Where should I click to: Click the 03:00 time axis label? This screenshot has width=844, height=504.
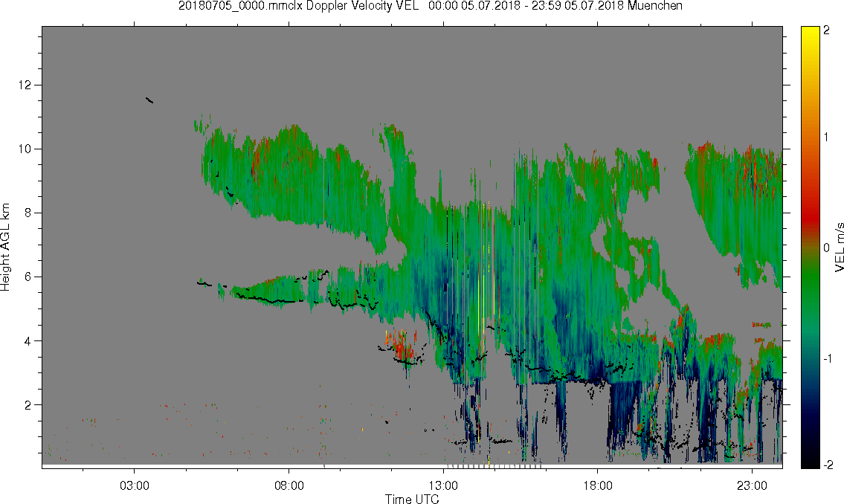[134, 485]
